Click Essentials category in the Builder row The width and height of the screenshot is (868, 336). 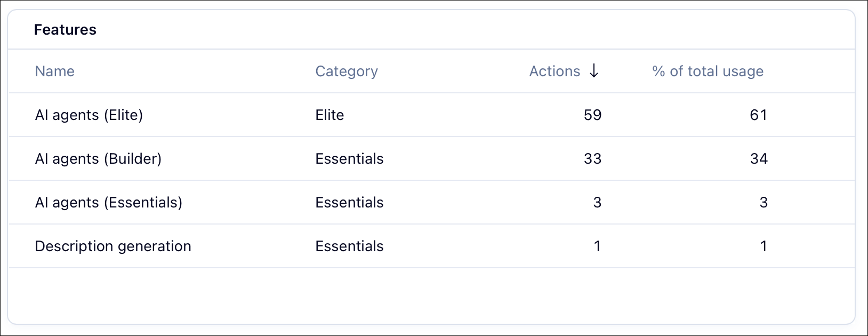tap(349, 159)
